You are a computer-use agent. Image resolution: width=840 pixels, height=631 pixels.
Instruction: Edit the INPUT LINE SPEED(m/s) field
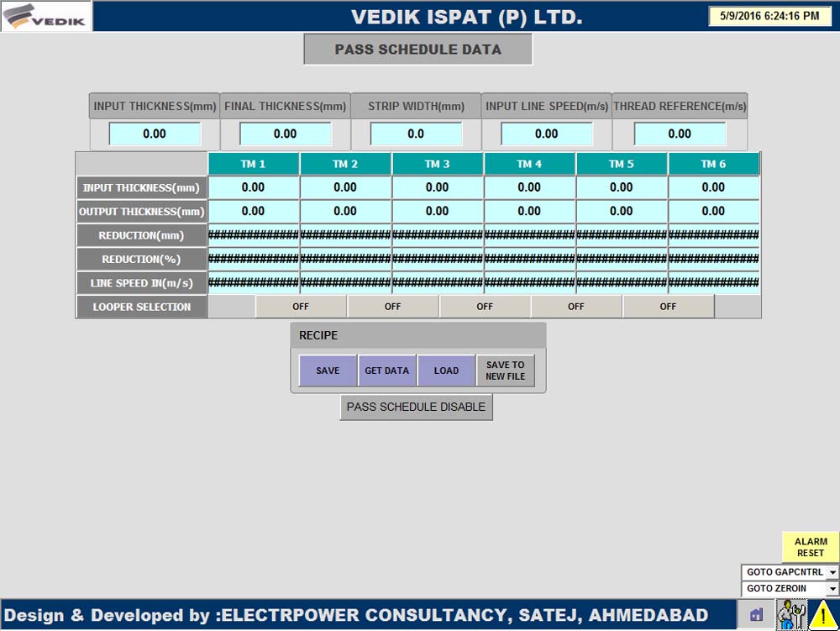[x=547, y=134]
